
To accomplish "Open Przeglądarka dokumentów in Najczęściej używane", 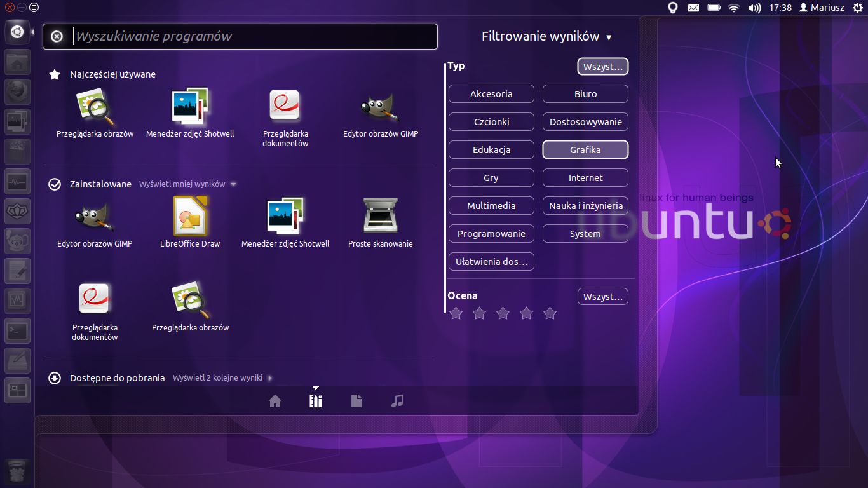I will coord(285,118).
